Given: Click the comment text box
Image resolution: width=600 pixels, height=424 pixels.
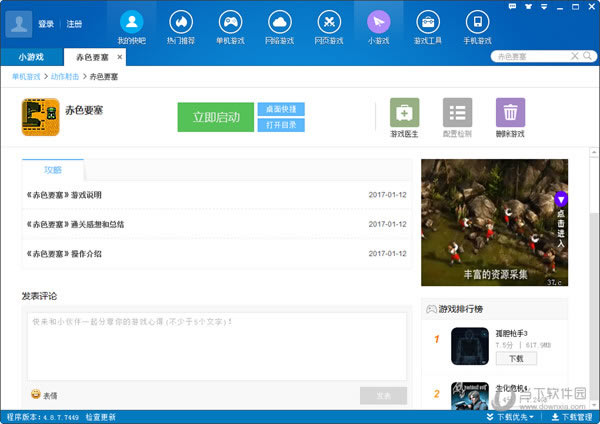Looking at the screenshot, I should coord(216,345).
